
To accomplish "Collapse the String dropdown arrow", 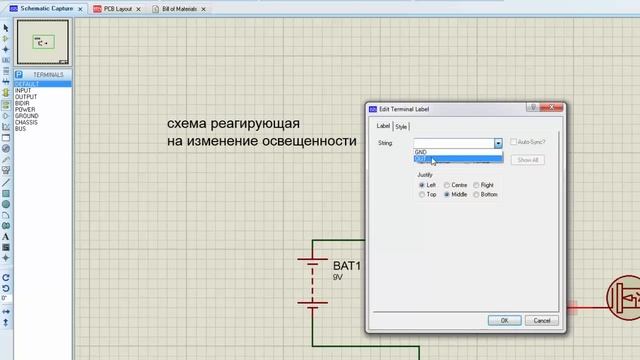I will 498,143.
